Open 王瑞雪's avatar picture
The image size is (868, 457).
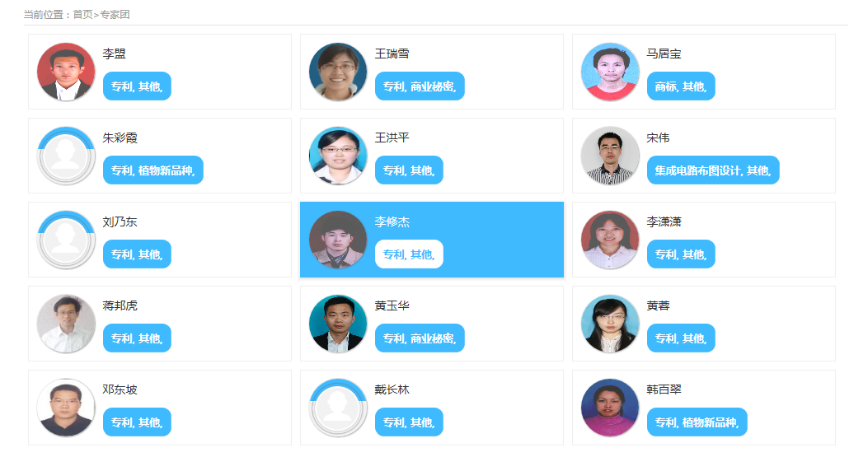(338, 72)
